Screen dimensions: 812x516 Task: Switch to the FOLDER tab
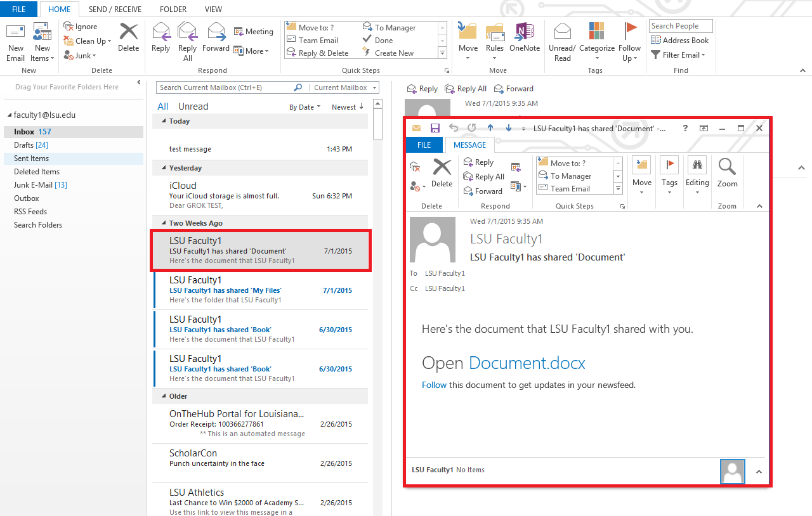point(173,10)
